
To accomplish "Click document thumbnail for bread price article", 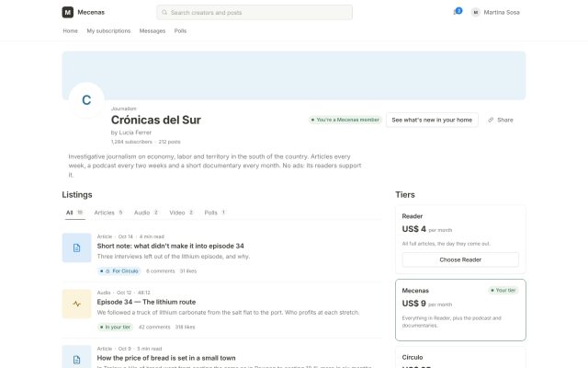I will (x=76, y=357).
